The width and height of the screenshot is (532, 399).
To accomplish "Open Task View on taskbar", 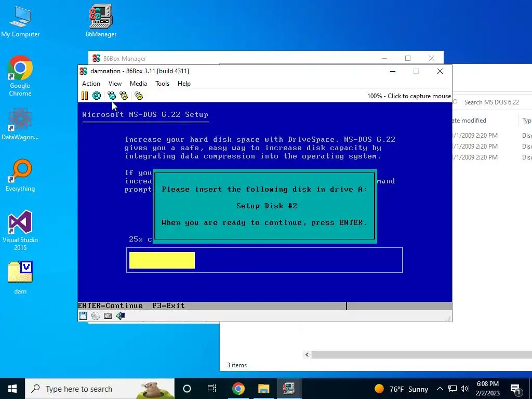I will pos(212,389).
